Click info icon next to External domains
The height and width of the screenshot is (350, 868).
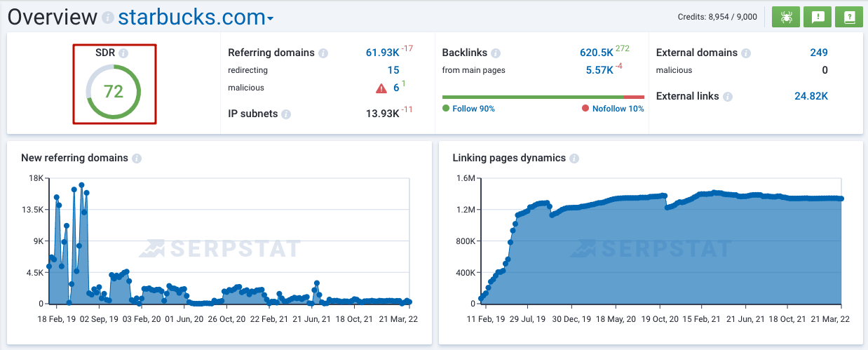pos(746,53)
